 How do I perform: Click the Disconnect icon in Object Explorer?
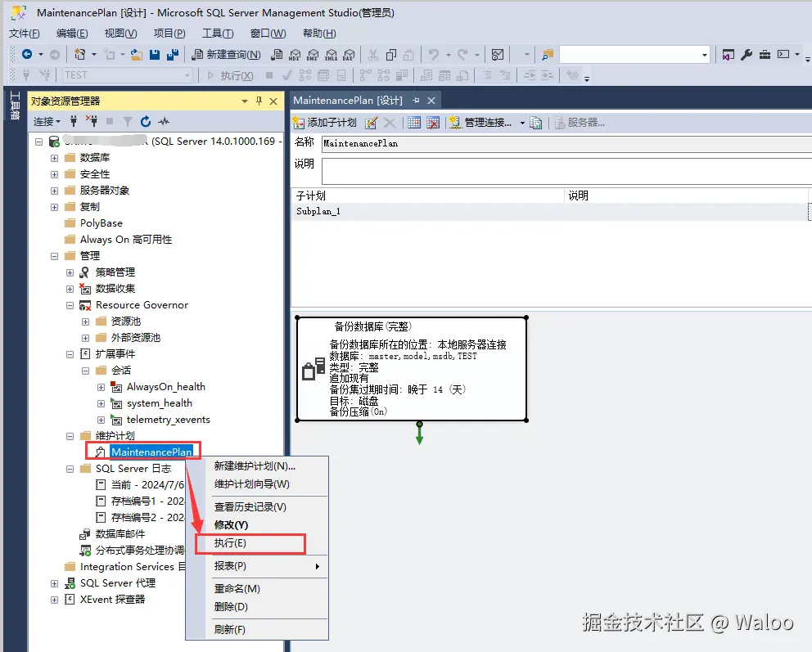click(92, 121)
